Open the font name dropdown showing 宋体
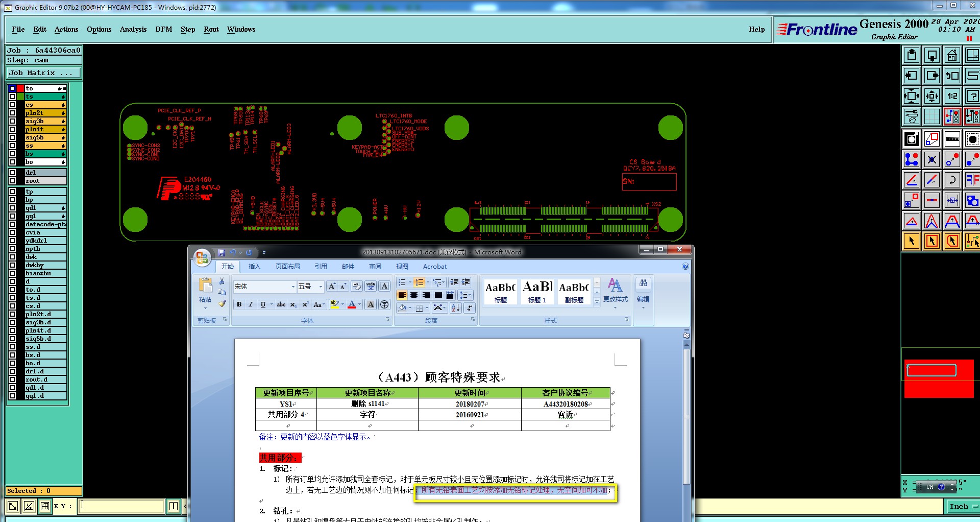 click(x=293, y=287)
